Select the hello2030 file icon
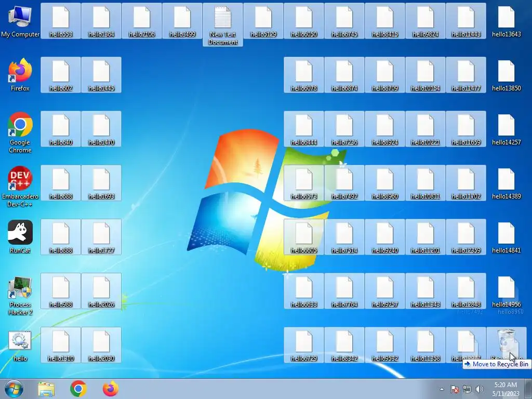Image resolution: width=532 pixels, height=399 pixels. coord(101,345)
